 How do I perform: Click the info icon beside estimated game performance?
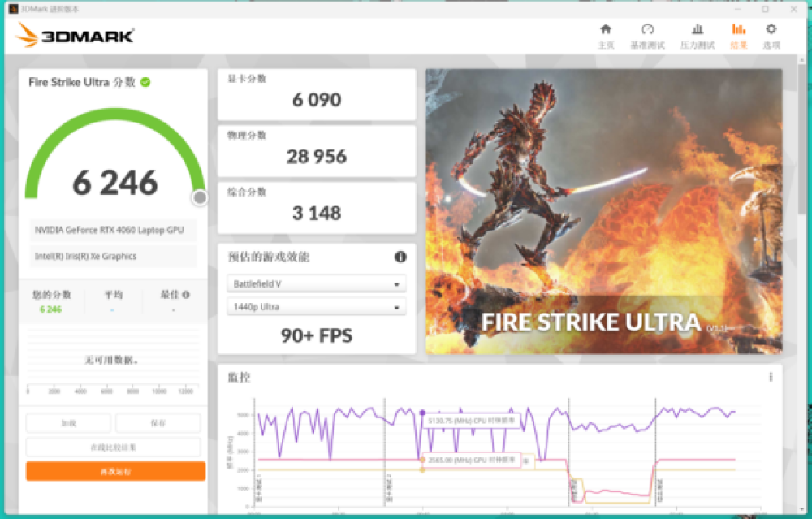coord(400,257)
